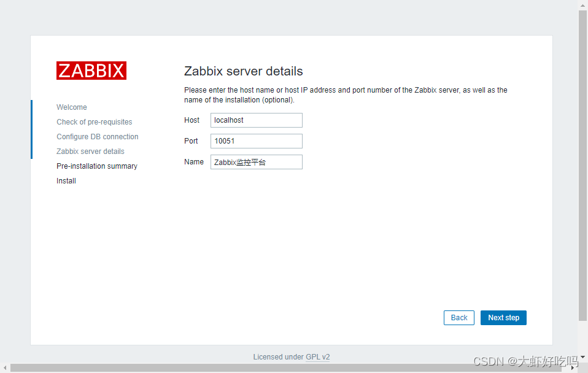Click the scroll left arrow
The image size is (588, 373).
pos(4,367)
